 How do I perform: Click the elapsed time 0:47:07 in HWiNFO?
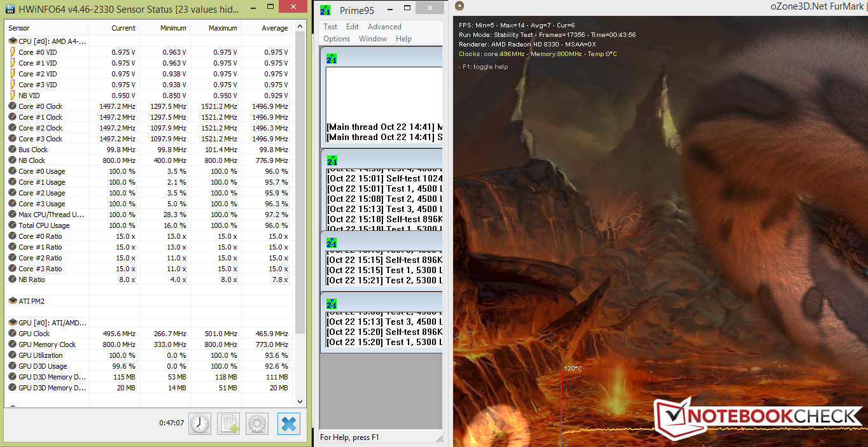pyautogui.click(x=171, y=423)
